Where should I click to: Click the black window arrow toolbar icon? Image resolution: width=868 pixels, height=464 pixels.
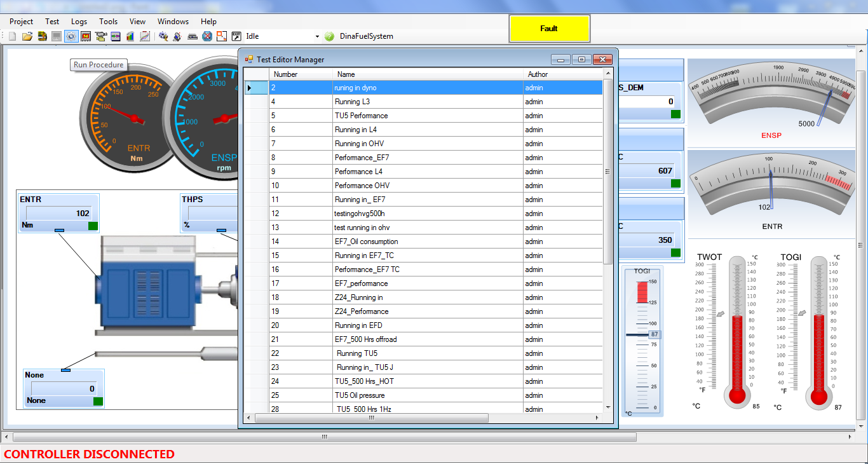pyautogui.click(x=236, y=36)
